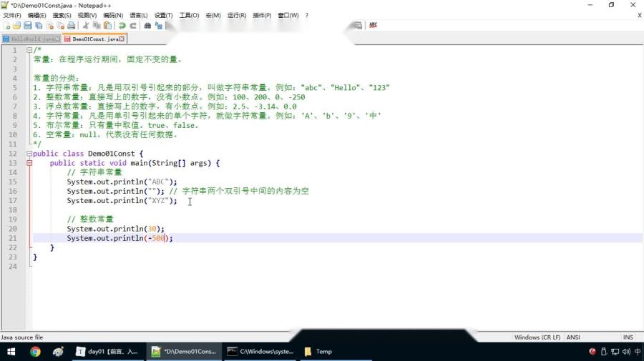The height and width of the screenshot is (361, 644).
Task: Click the Save All toolbar icon
Action: 39,26
